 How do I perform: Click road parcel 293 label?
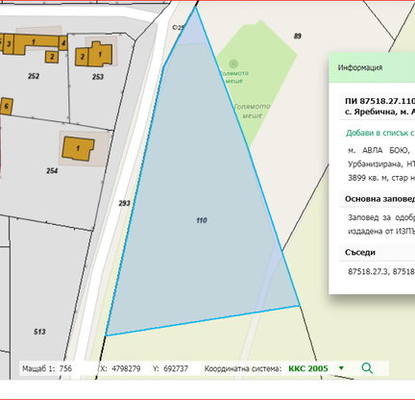(x=124, y=203)
